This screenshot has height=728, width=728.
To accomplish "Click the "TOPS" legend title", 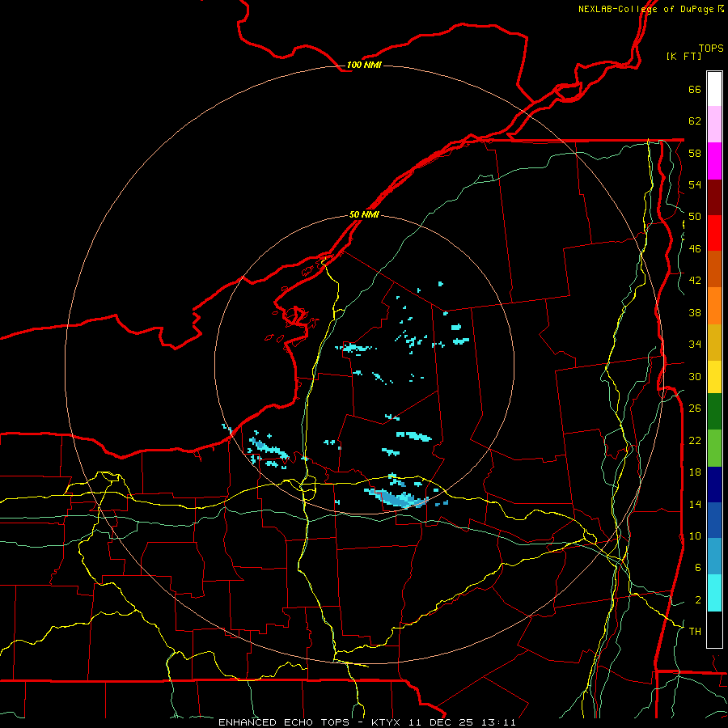I will (711, 48).
